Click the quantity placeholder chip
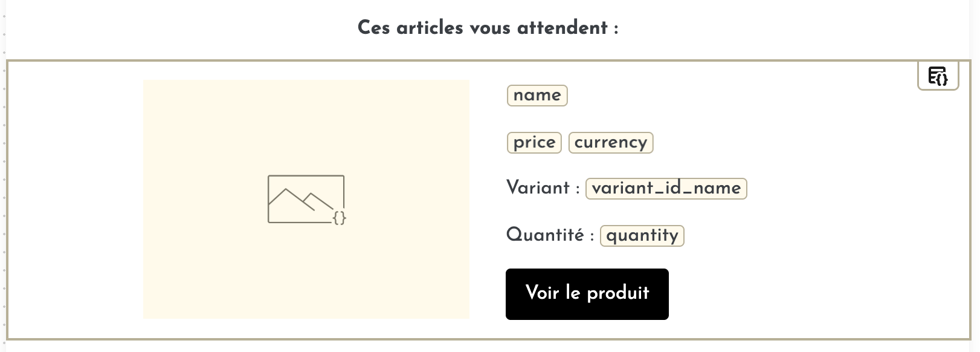The width and height of the screenshot is (980, 352). pos(642,235)
